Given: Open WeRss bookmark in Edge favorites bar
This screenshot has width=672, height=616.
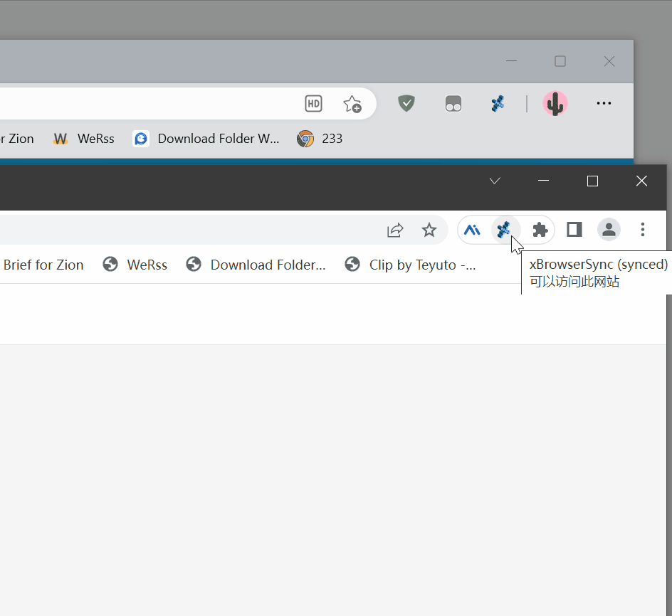Looking at the screenshot, I should point(84,139).
